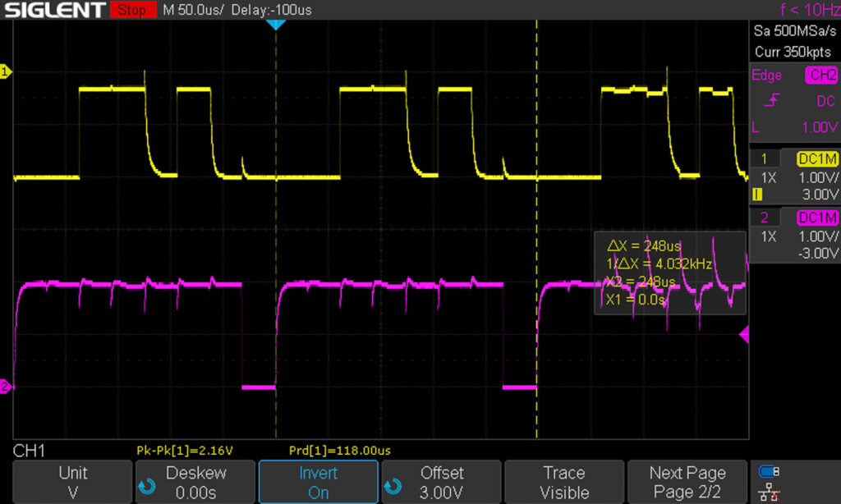
Task: Click the USB device status icon
Action: 769,471
